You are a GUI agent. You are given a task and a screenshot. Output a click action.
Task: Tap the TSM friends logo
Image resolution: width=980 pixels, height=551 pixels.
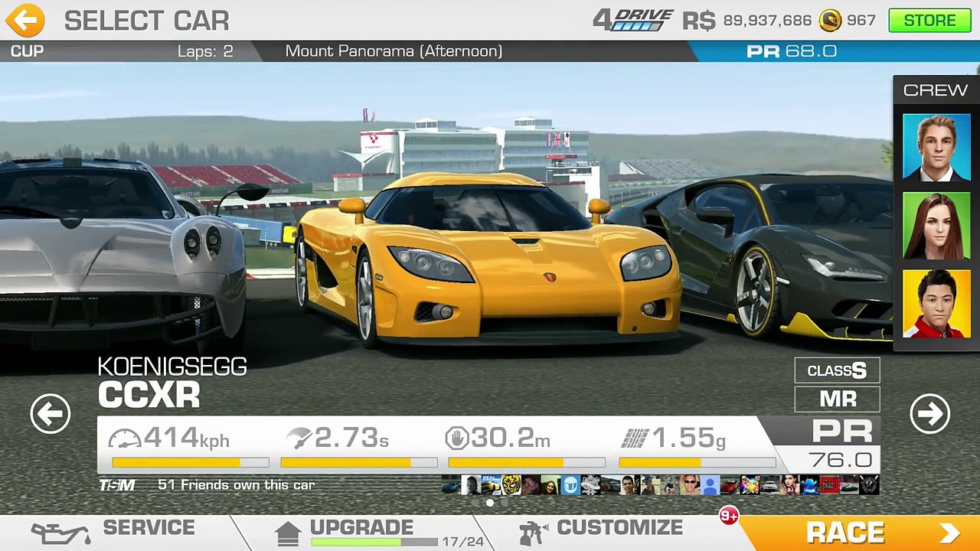tap(117, 485)
